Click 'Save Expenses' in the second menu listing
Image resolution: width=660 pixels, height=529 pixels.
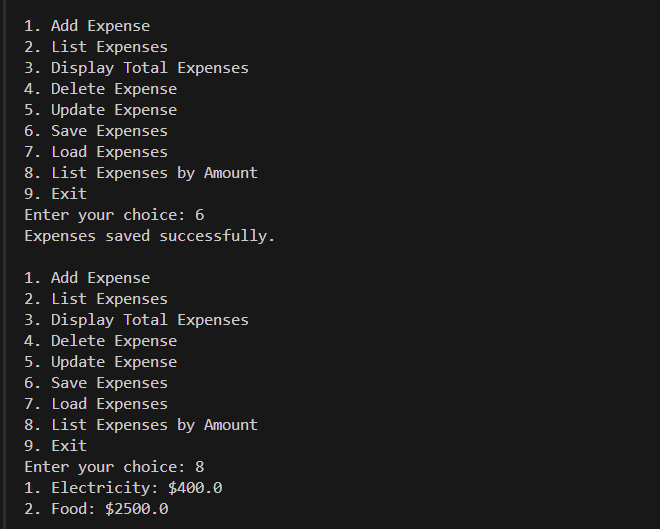click(x=109, y=383)
